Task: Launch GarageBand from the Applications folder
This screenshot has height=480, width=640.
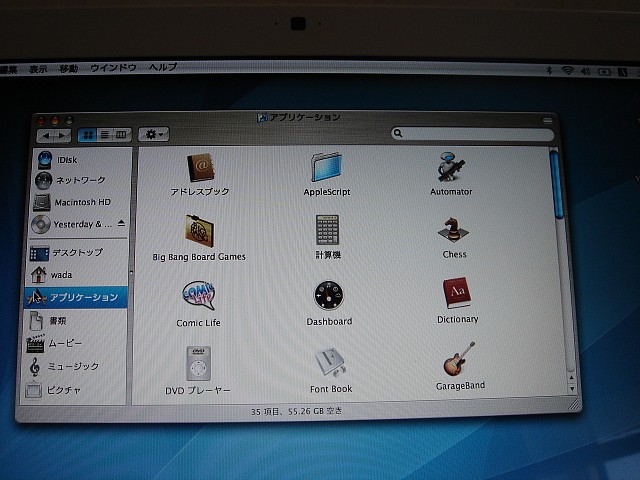Action: tap(460, 361)
